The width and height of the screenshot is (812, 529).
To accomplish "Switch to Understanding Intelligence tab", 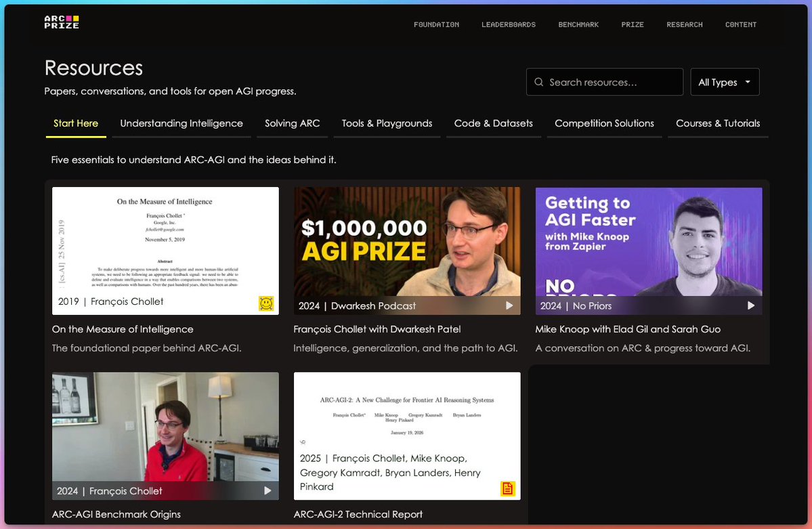I will [181, 123].
